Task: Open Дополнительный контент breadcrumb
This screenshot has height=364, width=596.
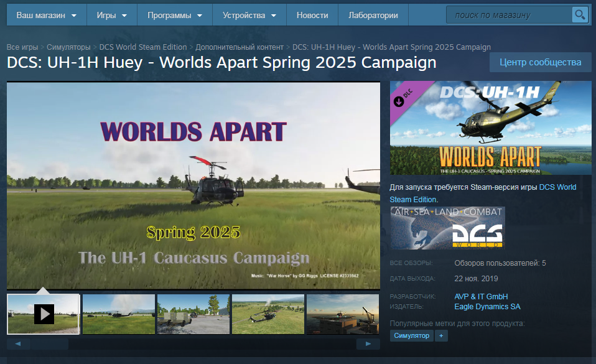Action: coord(240,47)
